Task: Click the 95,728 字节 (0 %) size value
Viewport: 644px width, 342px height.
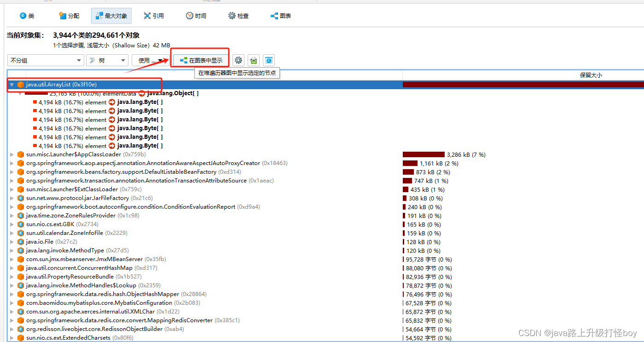Action: (x=429, y=259)
